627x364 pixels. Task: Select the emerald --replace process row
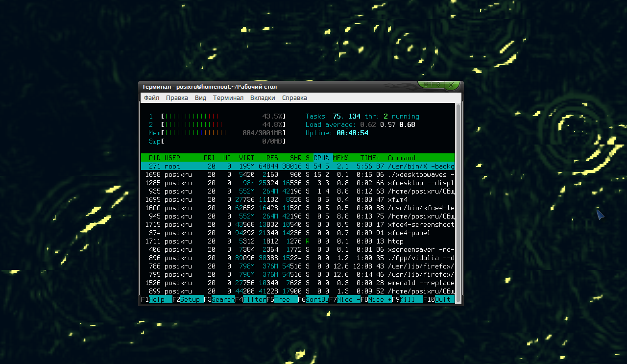(x=298, y=283)
